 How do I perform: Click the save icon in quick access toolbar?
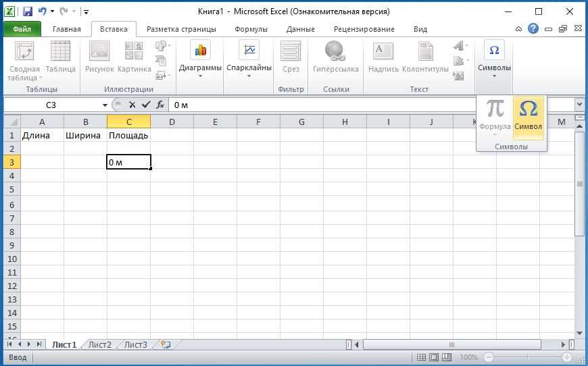coord(28,11)
